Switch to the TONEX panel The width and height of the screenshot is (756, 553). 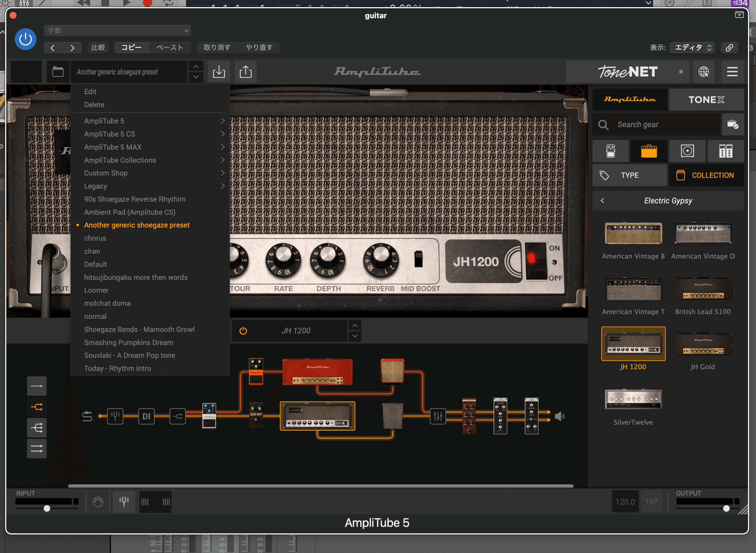pos(706,100)
